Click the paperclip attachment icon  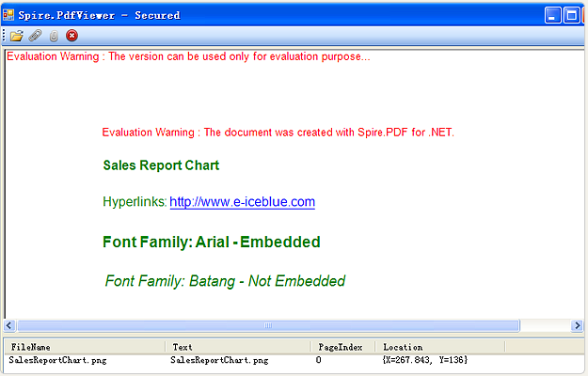coord(35,36)
